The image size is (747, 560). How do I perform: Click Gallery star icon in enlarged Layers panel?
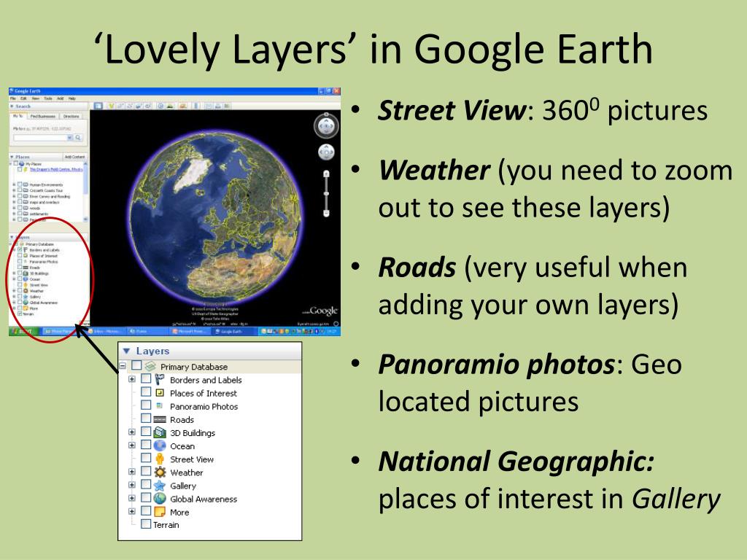click(x=160, y=485)
